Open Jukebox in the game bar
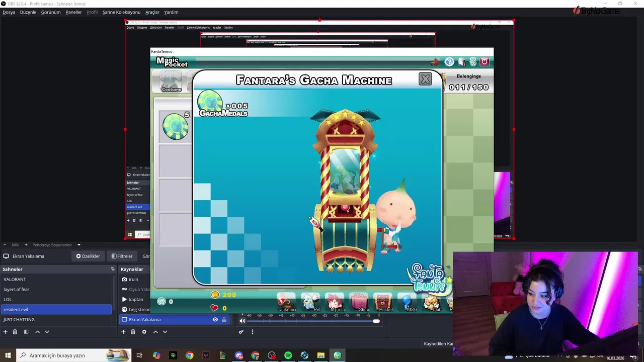This screenshot has width=644, height=362. point(287,302)
